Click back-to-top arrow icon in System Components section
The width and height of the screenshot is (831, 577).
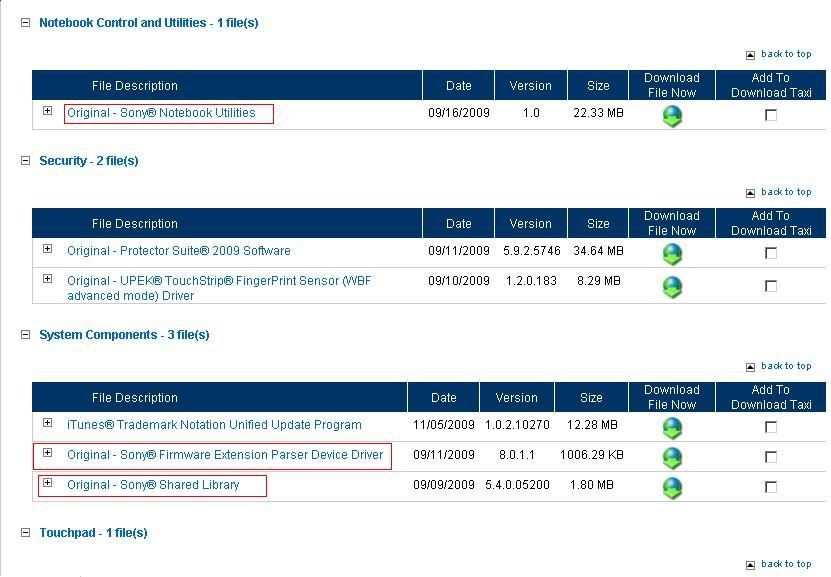(x=750, y=367)
